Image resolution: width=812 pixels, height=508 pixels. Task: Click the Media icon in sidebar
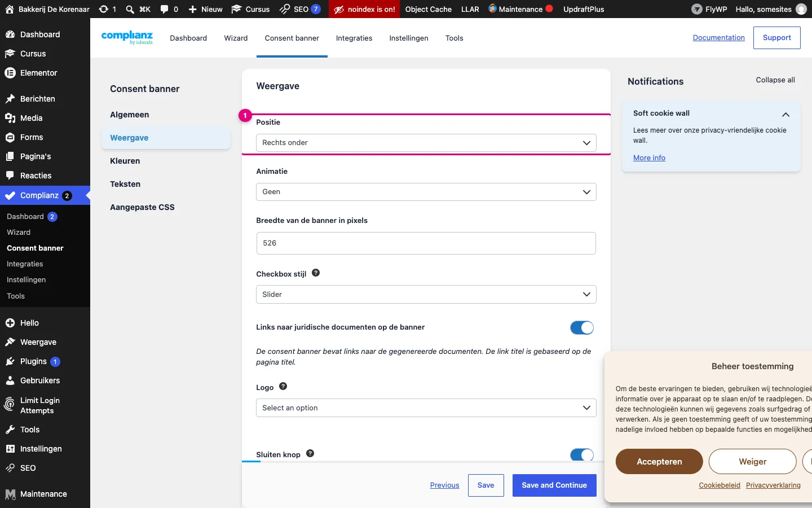click(10, 118)
